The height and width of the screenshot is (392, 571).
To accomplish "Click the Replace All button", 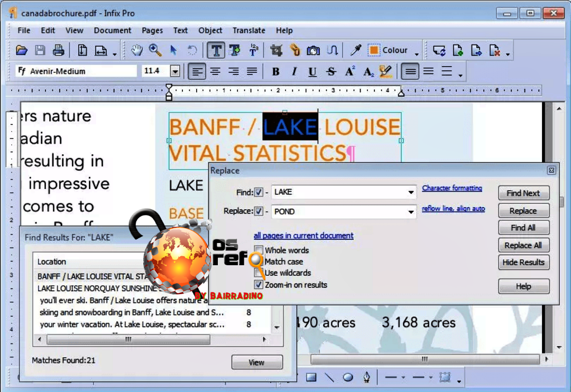I will coord(523,245).
